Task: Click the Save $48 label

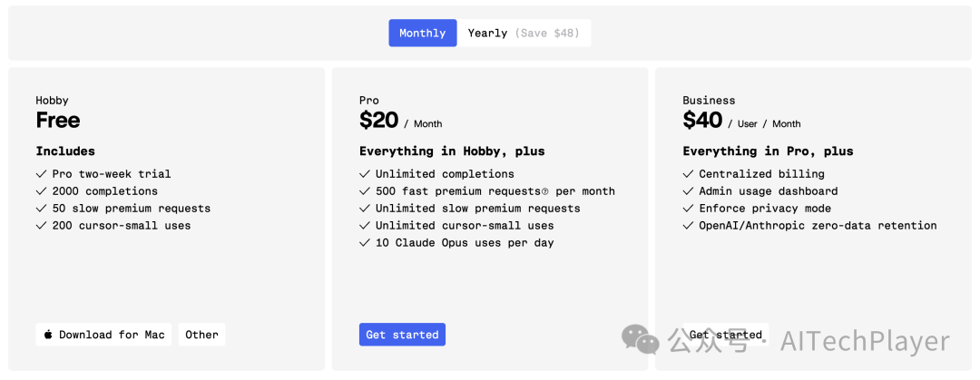Action: coord(547,33)
